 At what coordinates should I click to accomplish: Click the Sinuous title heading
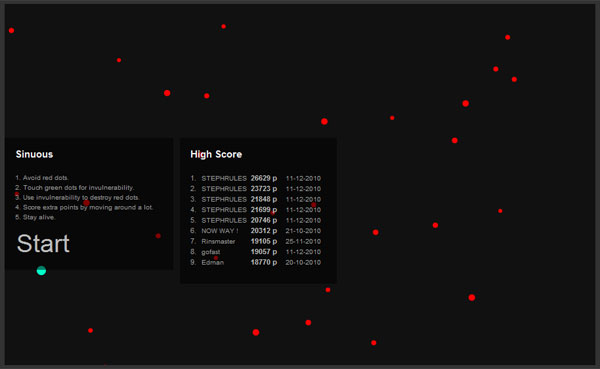(x=34, y=154)
